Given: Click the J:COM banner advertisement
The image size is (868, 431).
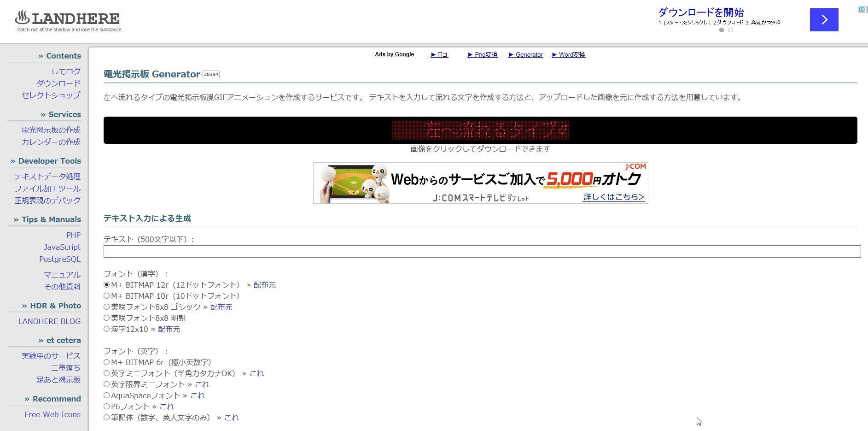Looking at the screenshot, I should [480, 183].
